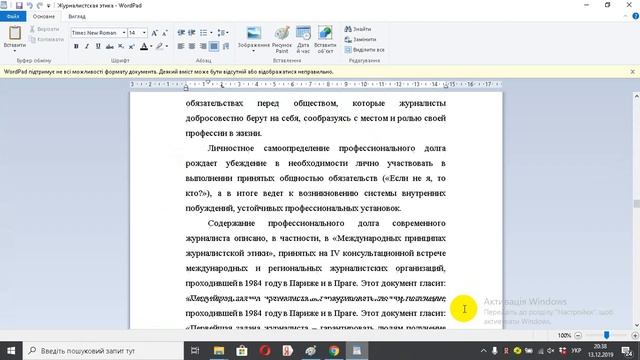Click the Виділити все select all button
This screenshot has width=640, height=360.
click(364, 49)
